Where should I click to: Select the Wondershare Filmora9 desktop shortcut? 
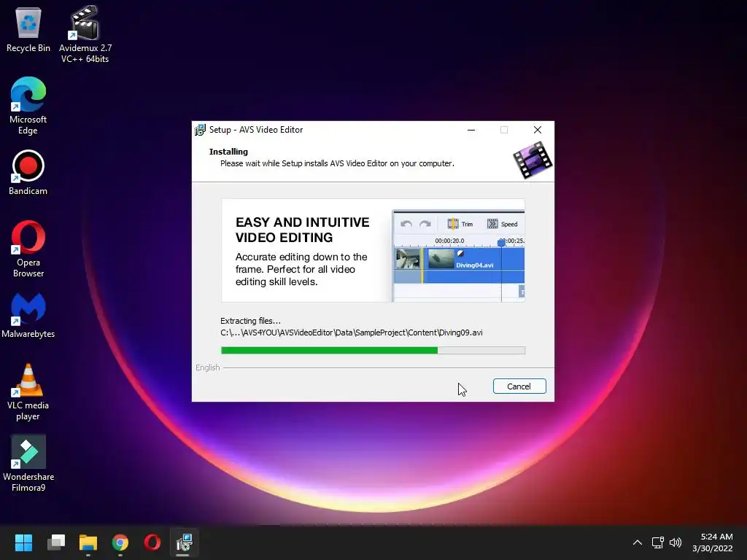point(28,463)
